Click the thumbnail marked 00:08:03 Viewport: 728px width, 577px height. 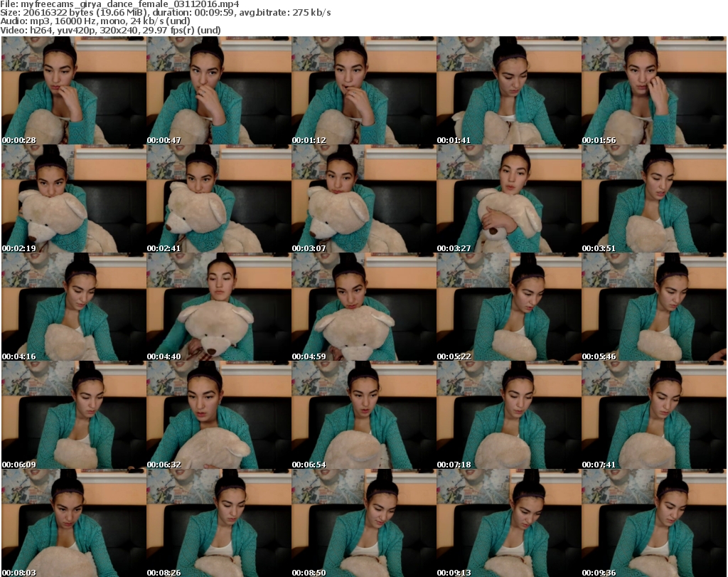click(x=74, y=523)
